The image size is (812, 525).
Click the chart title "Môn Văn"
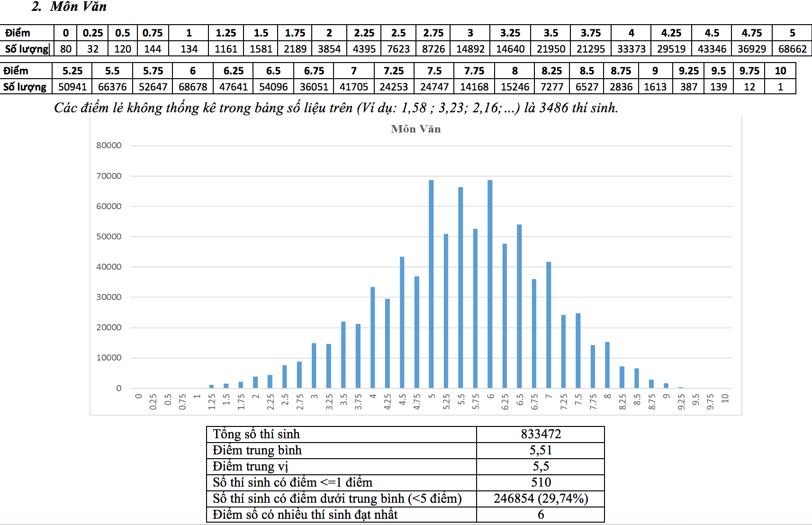[415, 129]
